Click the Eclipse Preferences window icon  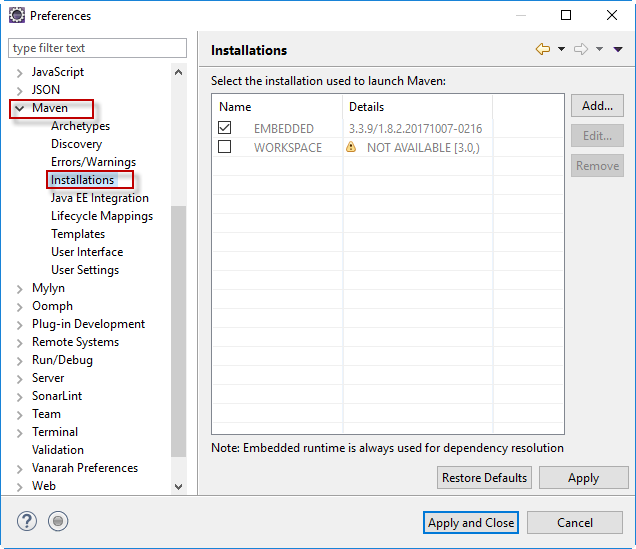click(17, 15)
